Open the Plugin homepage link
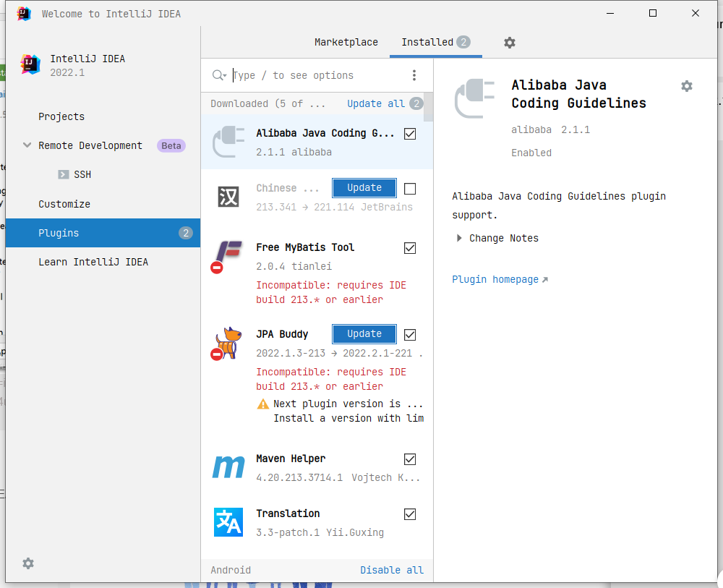 pyautogui.click(x=495, y=279)
